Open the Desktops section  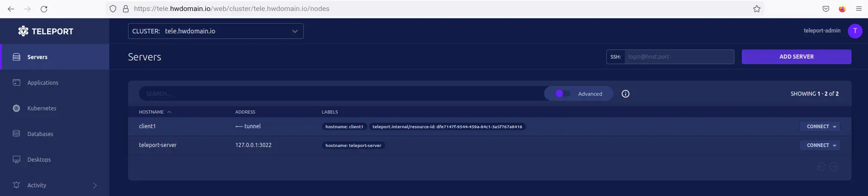coord(55,159)
